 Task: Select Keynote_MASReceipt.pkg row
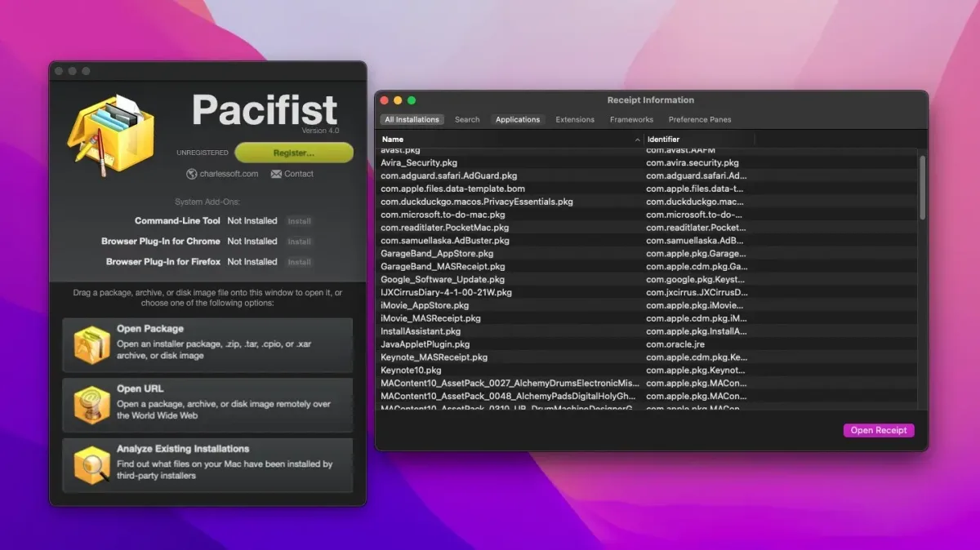pyautogui.click(x=647, y=357)
